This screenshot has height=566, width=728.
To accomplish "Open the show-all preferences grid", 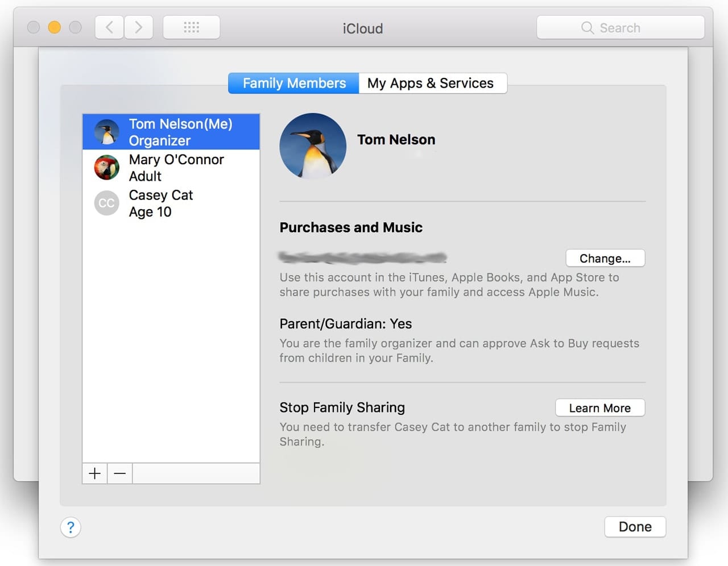I will pos(192,27).
